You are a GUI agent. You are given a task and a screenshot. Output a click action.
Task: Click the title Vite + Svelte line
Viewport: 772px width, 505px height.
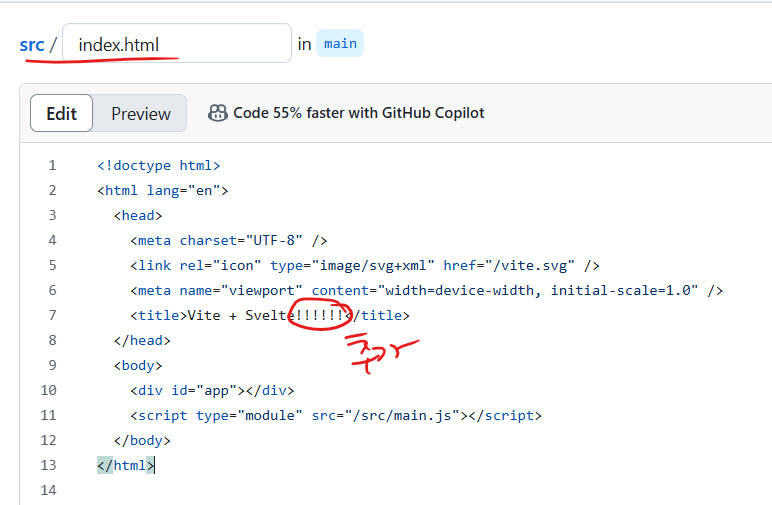[x=270, y=316]
